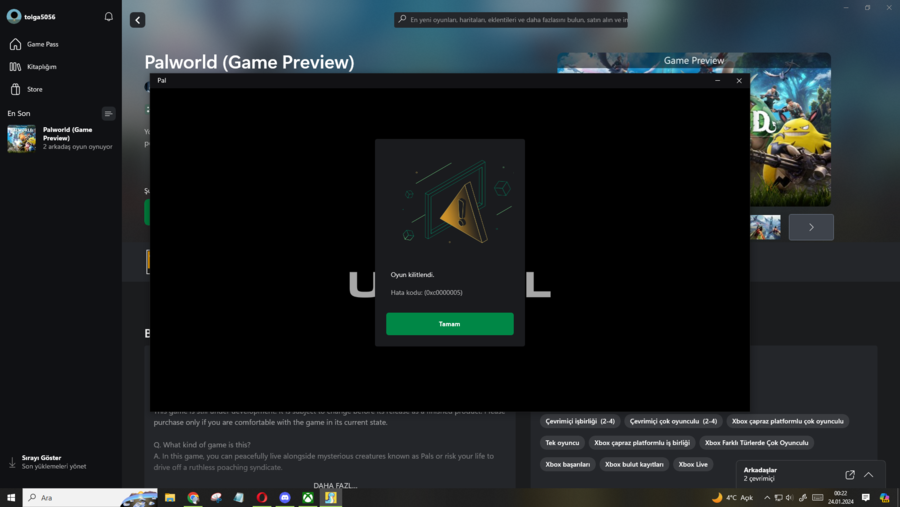Click Çevrimiçi çok oyunculu (2-4) tag

pyautogui.click(x=673, y=421)
